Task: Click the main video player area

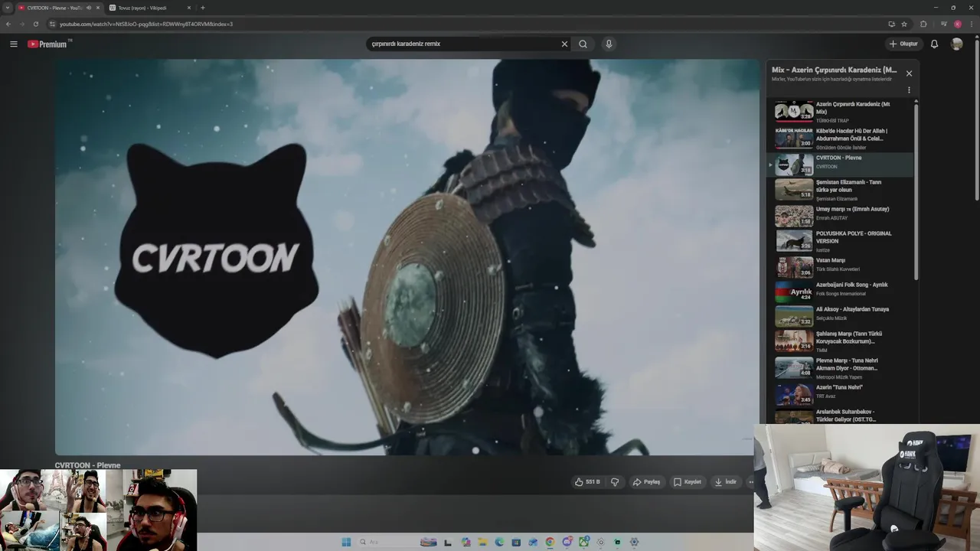Action: click(407, 257)
